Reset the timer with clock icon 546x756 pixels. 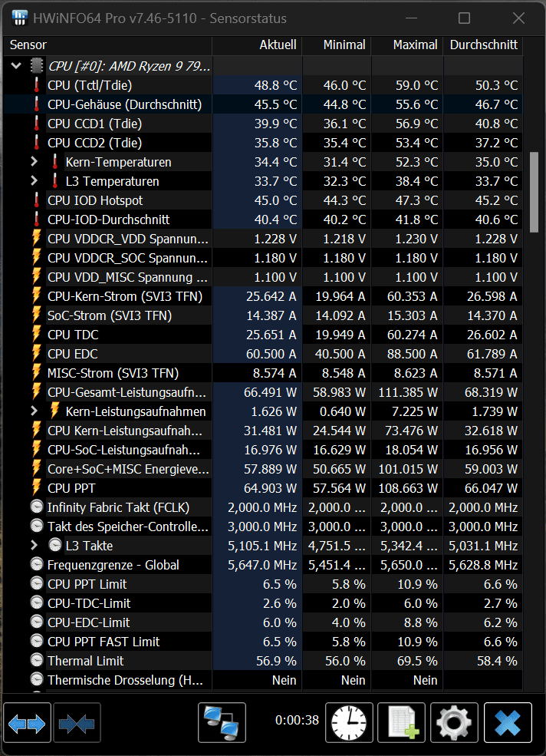coord(349,722)
